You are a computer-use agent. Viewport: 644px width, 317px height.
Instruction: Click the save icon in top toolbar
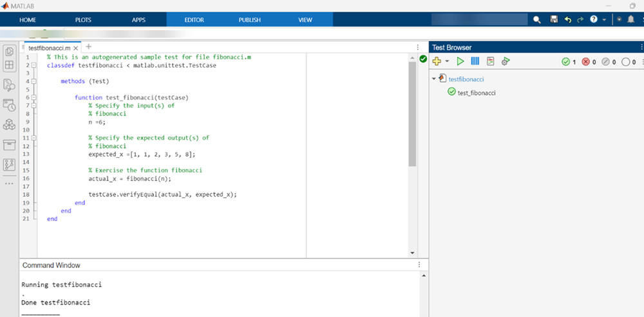[554, 20]
